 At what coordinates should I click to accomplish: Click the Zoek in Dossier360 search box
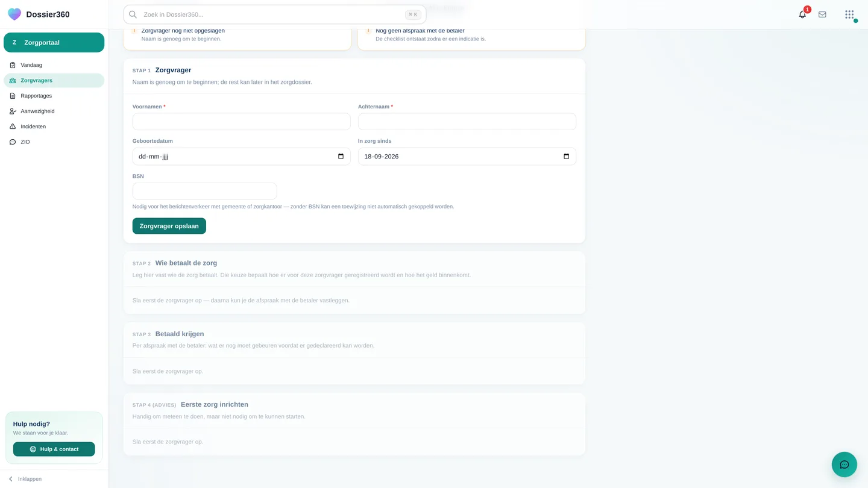[275, 14]
